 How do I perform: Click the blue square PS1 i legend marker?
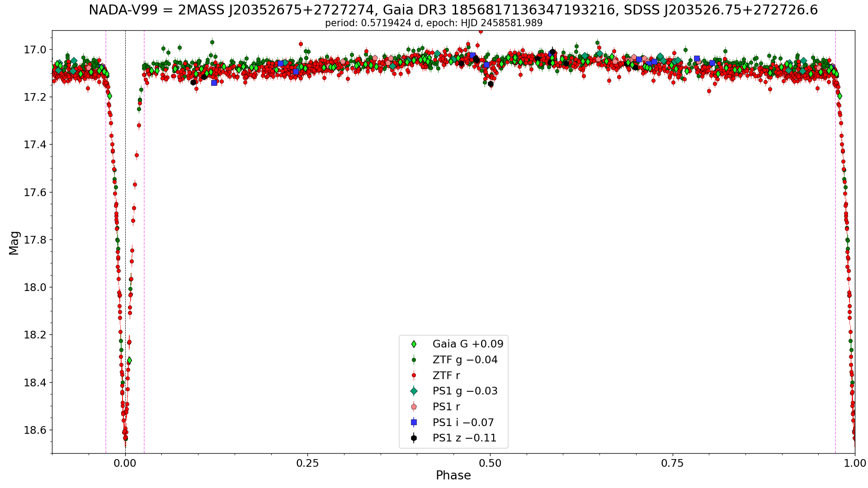tap(414, 422)
